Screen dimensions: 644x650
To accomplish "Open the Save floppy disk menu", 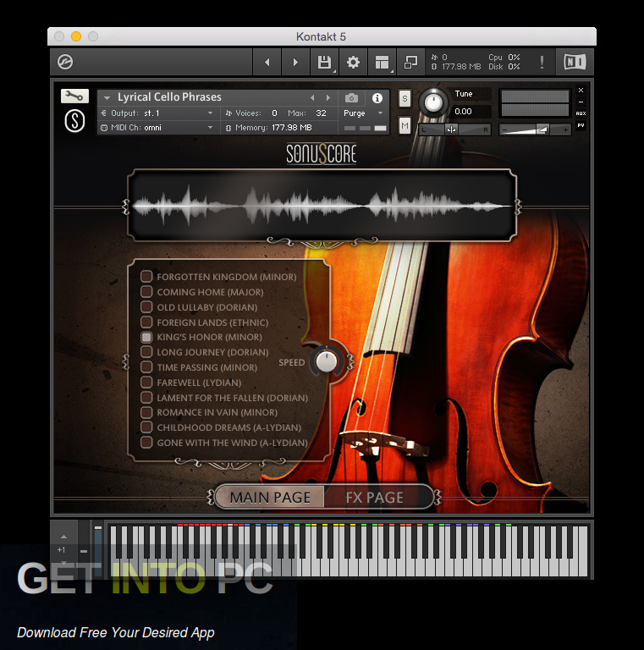I will 324,62.
